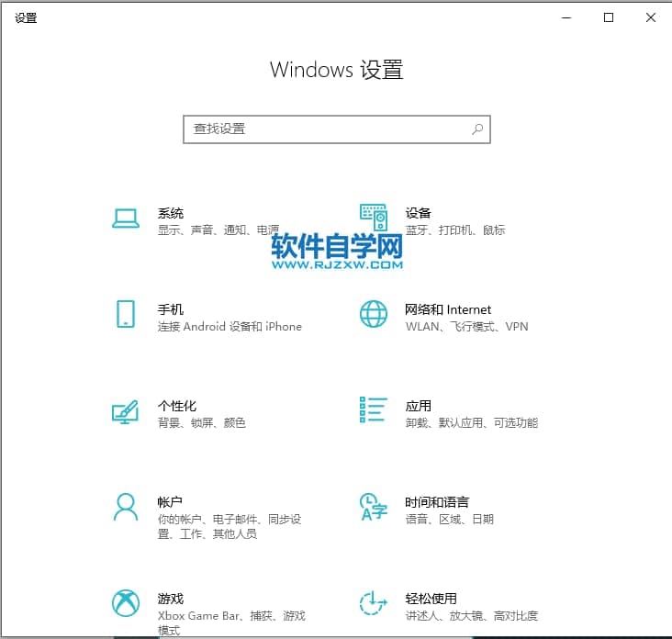Viewport: 672px width, 639px height.
Task: Minimize the 设置 window
Action: point(566,17)
